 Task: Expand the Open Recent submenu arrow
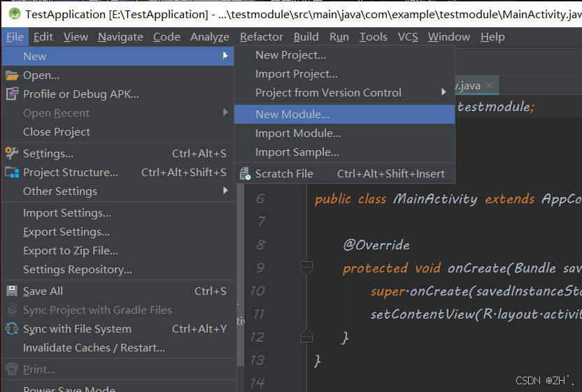point(225,112)
